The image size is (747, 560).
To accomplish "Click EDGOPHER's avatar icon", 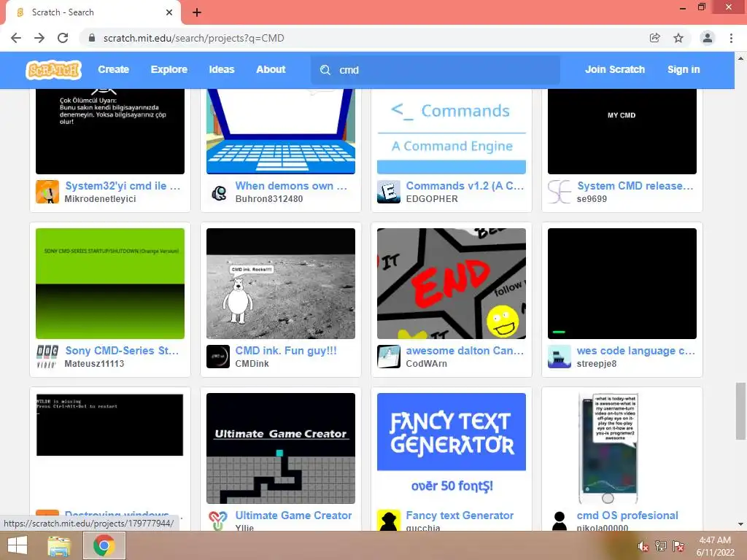I will (x=389, y=192).
